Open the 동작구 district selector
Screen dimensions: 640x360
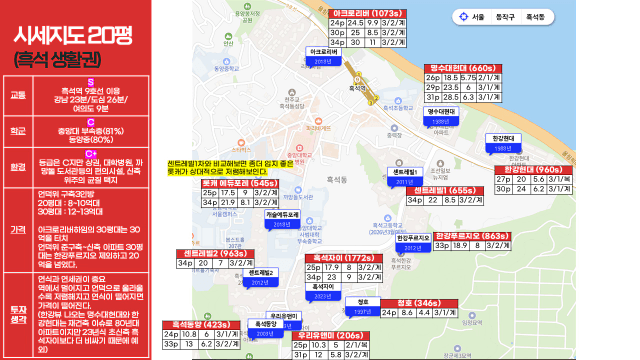505,17
